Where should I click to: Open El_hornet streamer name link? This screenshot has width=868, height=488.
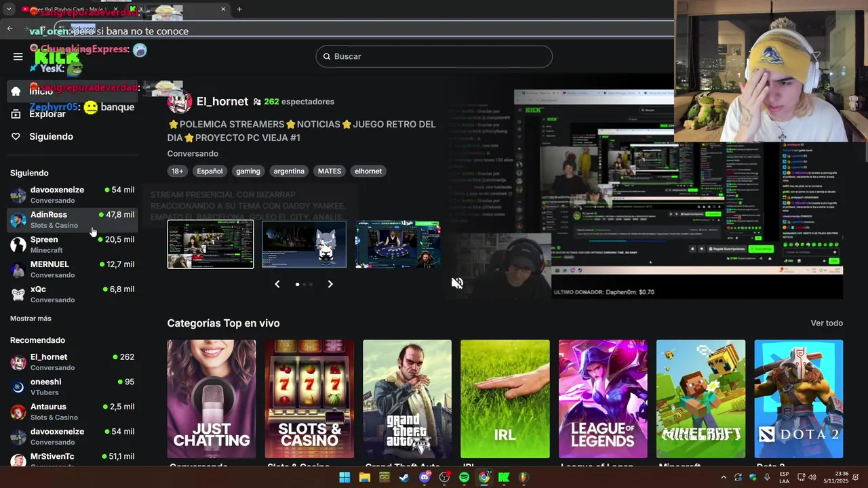tap(222, 102)
